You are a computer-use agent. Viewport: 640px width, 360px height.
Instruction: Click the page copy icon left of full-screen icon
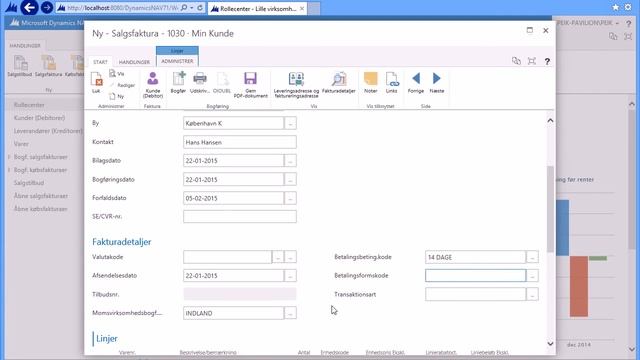click(516, 61)
